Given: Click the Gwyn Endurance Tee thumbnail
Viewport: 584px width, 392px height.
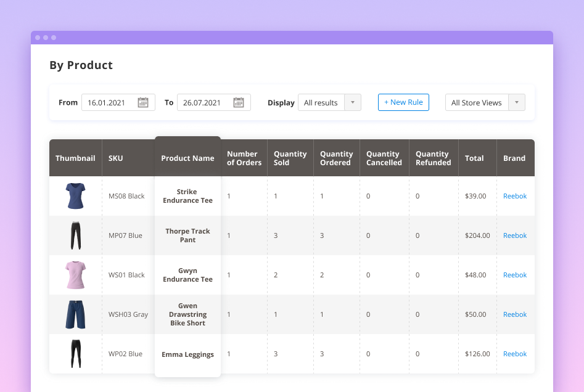Looking at the screenshot, I should 75,275.
